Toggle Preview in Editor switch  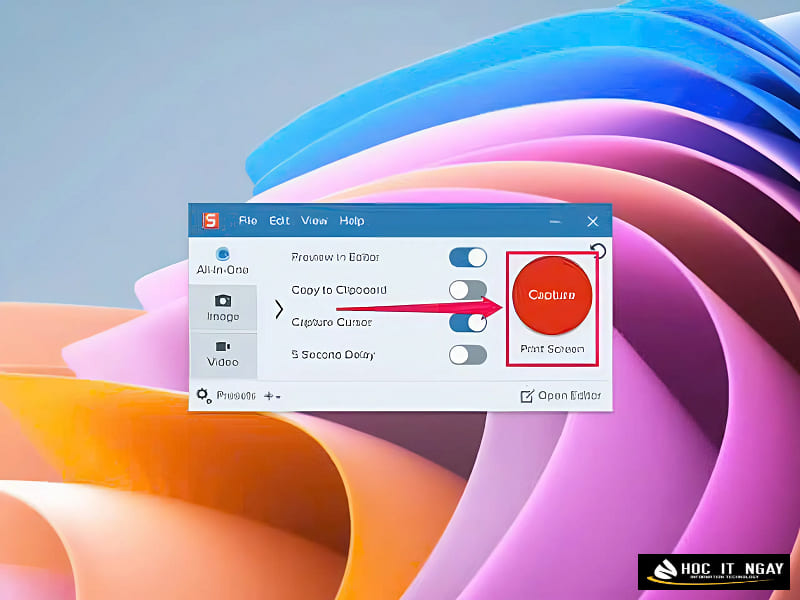(x=468, y=257)
